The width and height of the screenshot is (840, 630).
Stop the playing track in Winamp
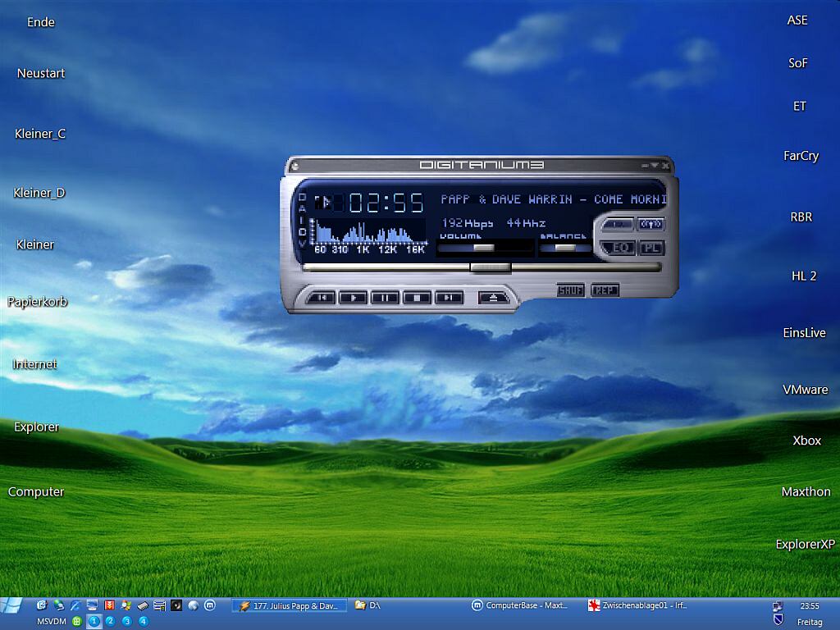(417, 297)
